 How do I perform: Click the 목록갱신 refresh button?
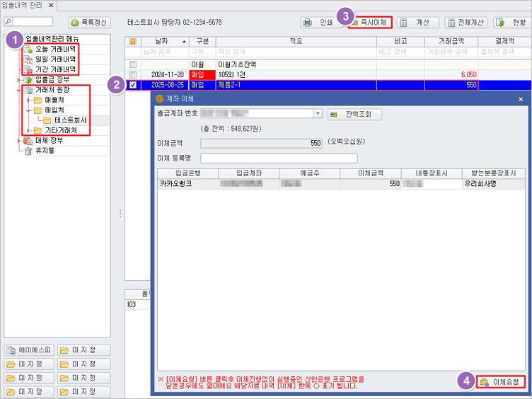pyautogui.click(x=89, y=23)
